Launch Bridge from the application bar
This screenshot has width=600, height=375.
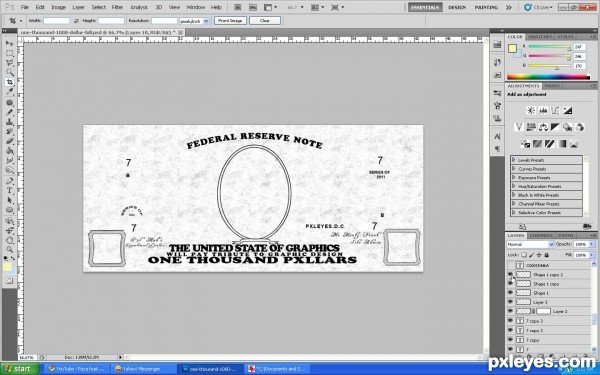(x=237, y=7)
